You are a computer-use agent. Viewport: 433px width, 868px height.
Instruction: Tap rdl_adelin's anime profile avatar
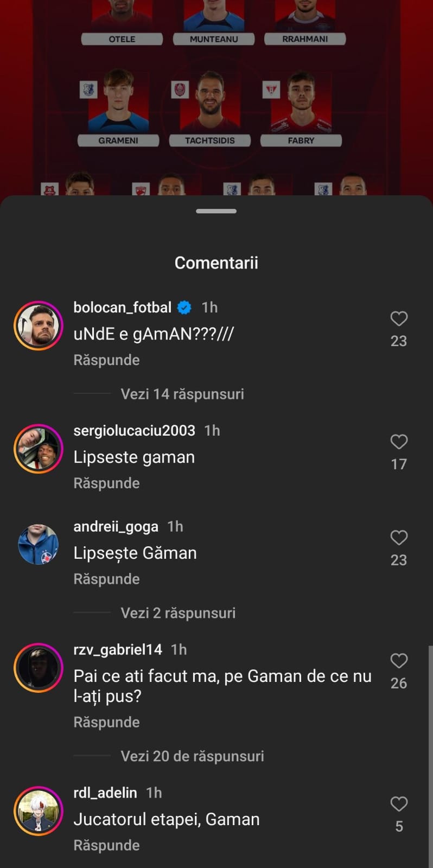click(39, 811)
